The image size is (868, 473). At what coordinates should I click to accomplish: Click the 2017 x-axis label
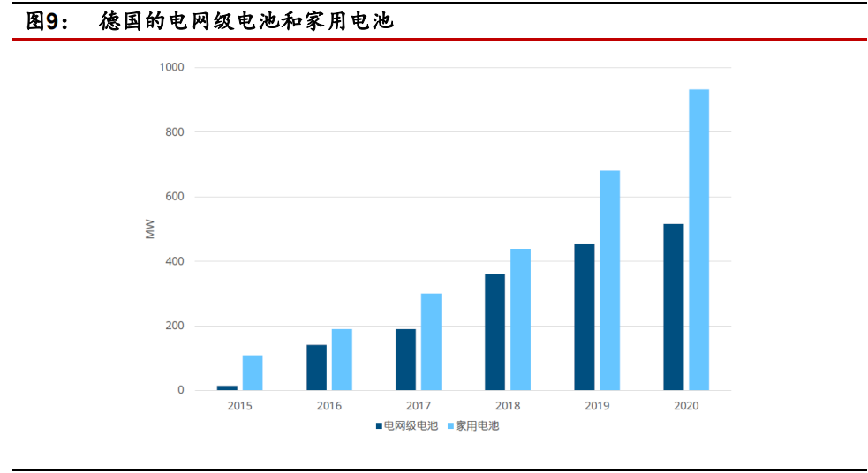[418, 406]
